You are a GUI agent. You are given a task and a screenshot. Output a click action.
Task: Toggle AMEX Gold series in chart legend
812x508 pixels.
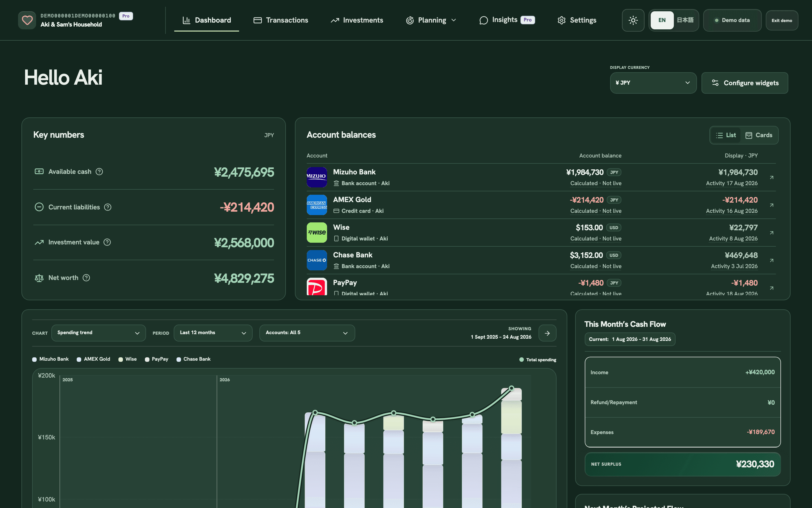pos(93,359)
